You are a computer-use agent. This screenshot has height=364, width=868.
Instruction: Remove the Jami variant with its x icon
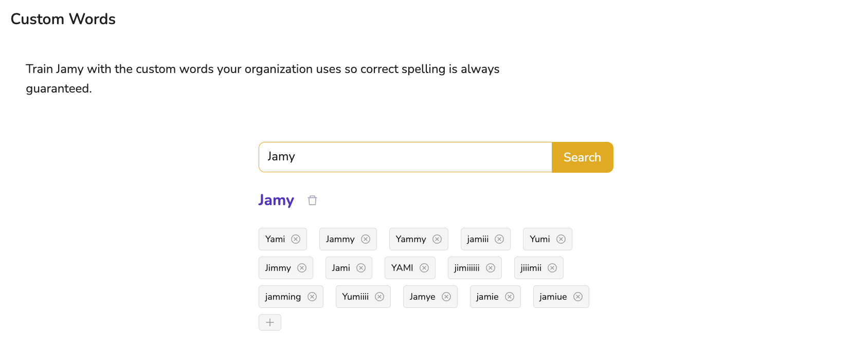point(361,268)
